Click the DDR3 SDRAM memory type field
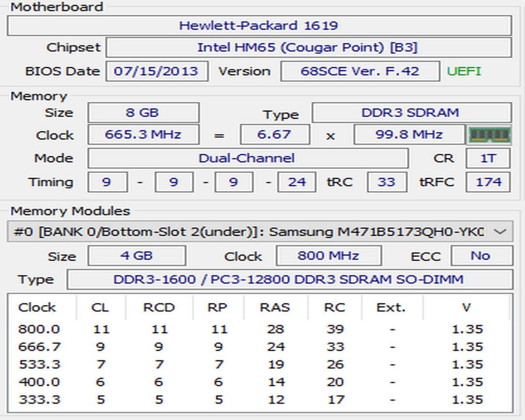525x420 pixels. [x=411, y=113]
